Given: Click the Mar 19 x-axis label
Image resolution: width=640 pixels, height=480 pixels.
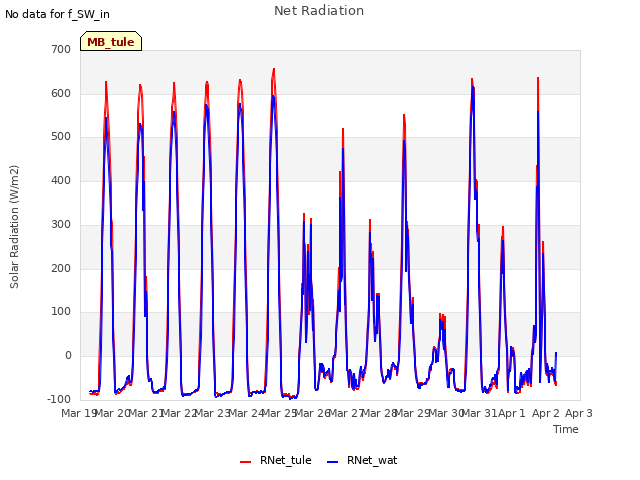Looking at the screenshot, I should pyautogui.click(x=78, y=413).
